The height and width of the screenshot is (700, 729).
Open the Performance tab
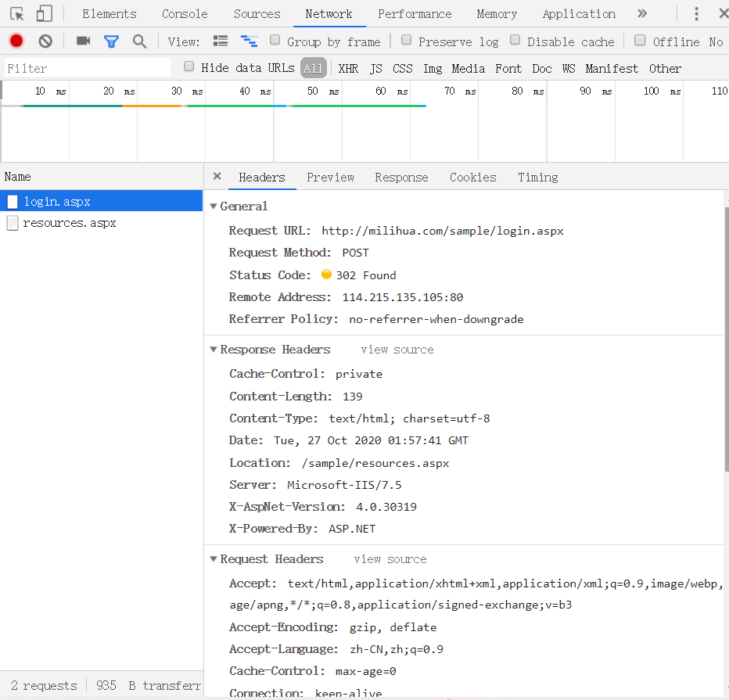(415, 14)
